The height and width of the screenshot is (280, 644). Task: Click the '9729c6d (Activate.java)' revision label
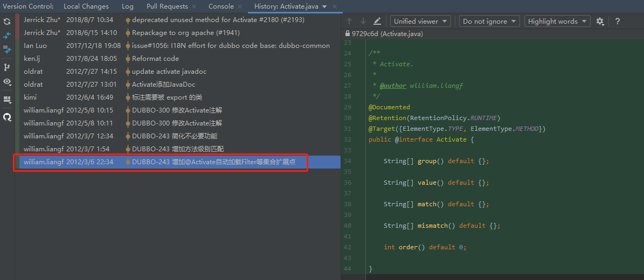(x=387, y=34)
